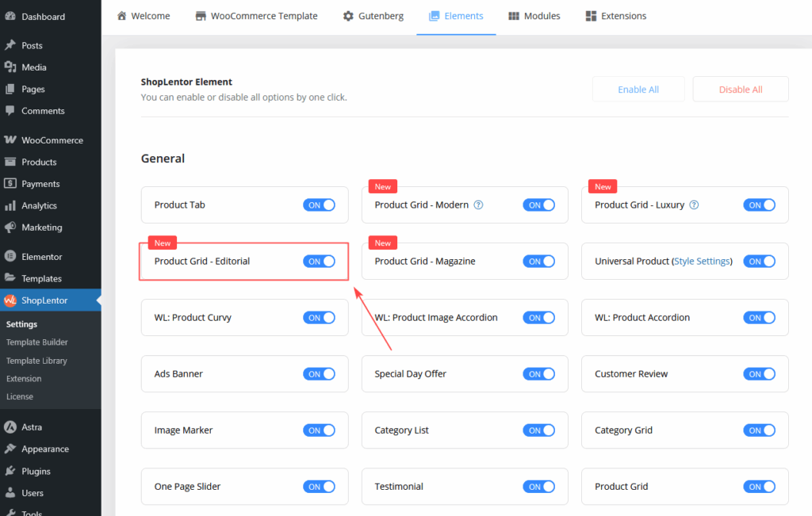812x516 pixels.
Task: Open the Gutenberg tab
Action: pos(373,15)
